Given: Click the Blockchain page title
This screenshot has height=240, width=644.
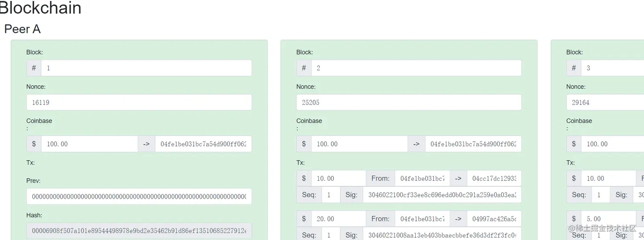Looking at the screenshot, I should click(x=40, y=8).
